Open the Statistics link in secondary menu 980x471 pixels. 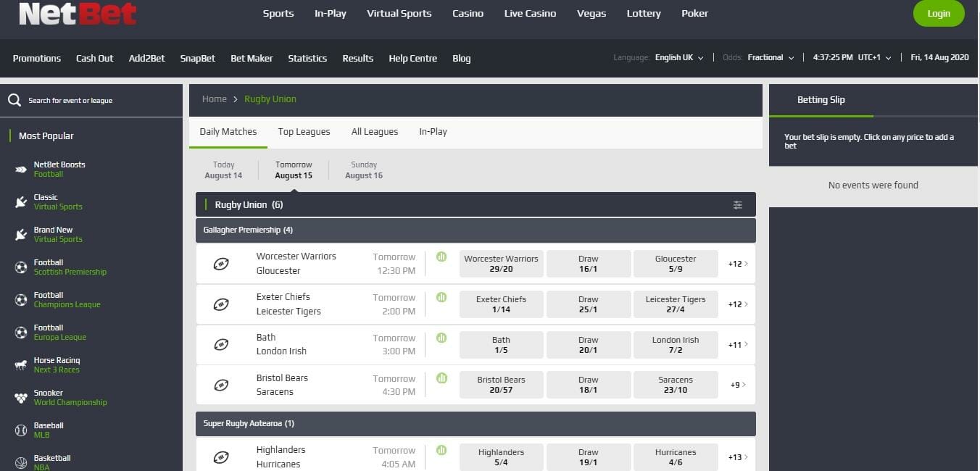307,59
